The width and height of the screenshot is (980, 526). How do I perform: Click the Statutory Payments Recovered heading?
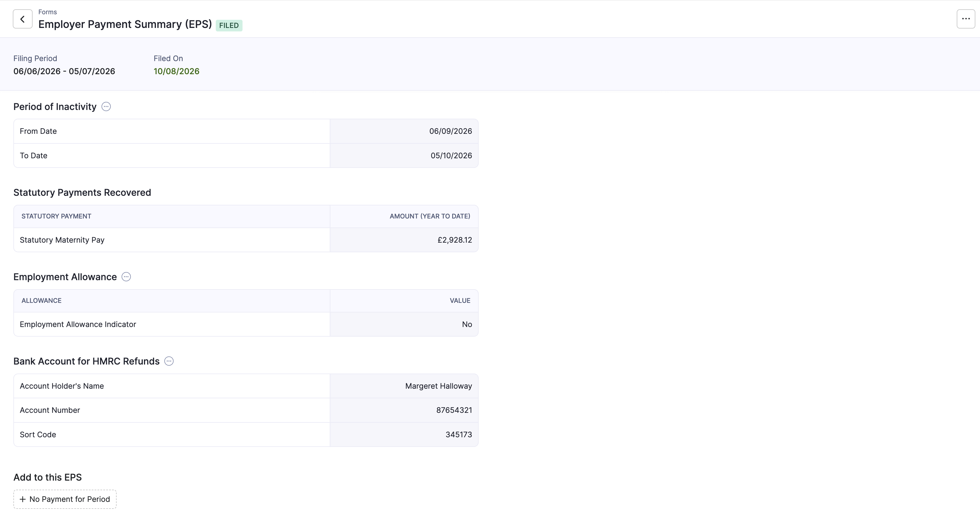82,193
